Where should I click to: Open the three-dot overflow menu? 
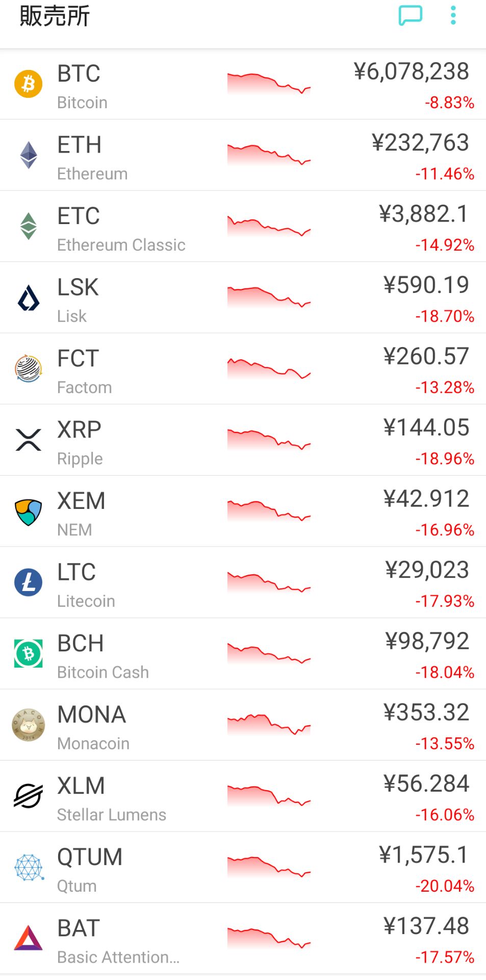click(x=453, y=15)
